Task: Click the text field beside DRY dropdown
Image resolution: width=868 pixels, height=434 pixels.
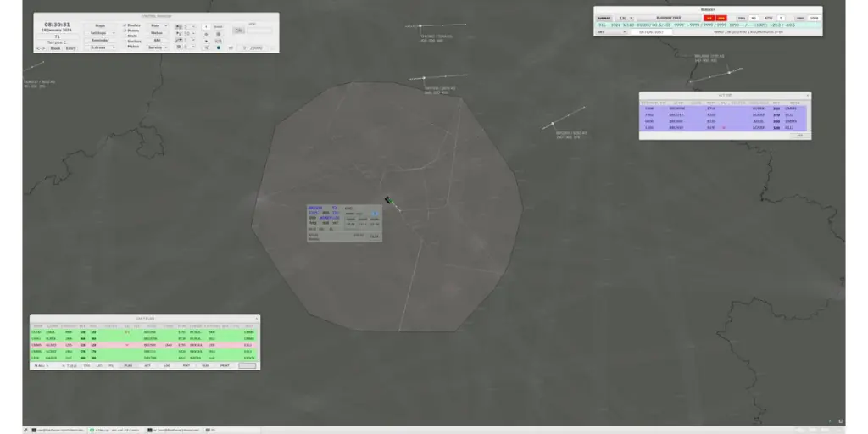Action: click(x=650, y=32)
